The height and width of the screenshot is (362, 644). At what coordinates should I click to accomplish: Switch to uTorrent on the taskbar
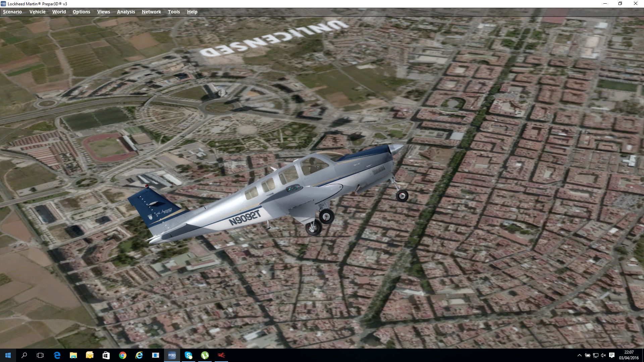point(205,355)
